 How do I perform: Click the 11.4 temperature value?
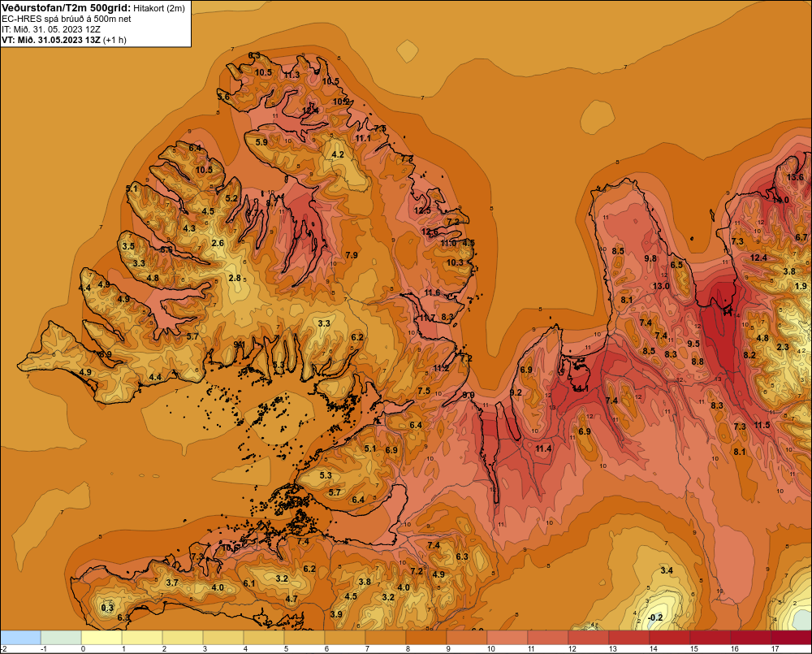pos(543,448)
